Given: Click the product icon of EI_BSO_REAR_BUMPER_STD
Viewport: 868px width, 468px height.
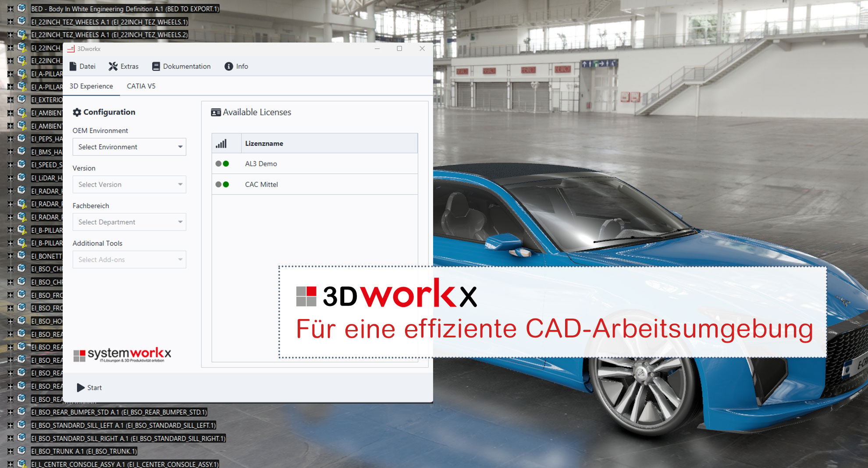Looking at the screenshot, I should click(21, 411).
